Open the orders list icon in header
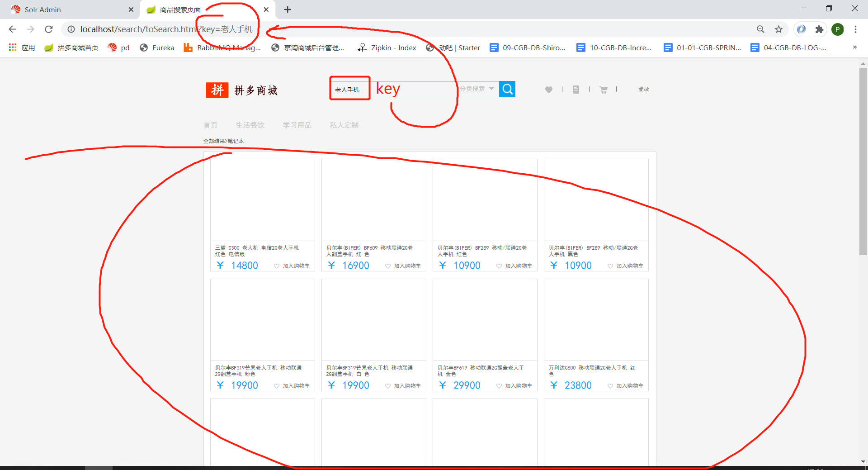Viewport: 868px width, 470px height. point(576,90)
